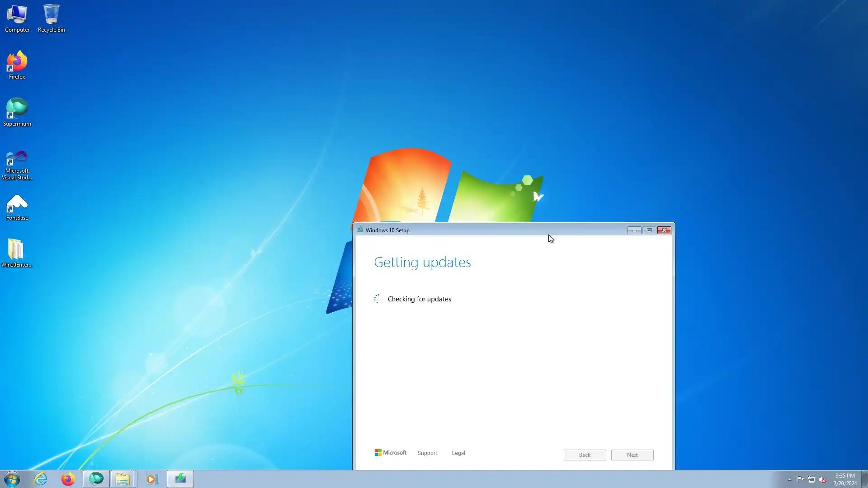Show hidden system tray icons
The image size is (868, 488).
coord(789,480)
